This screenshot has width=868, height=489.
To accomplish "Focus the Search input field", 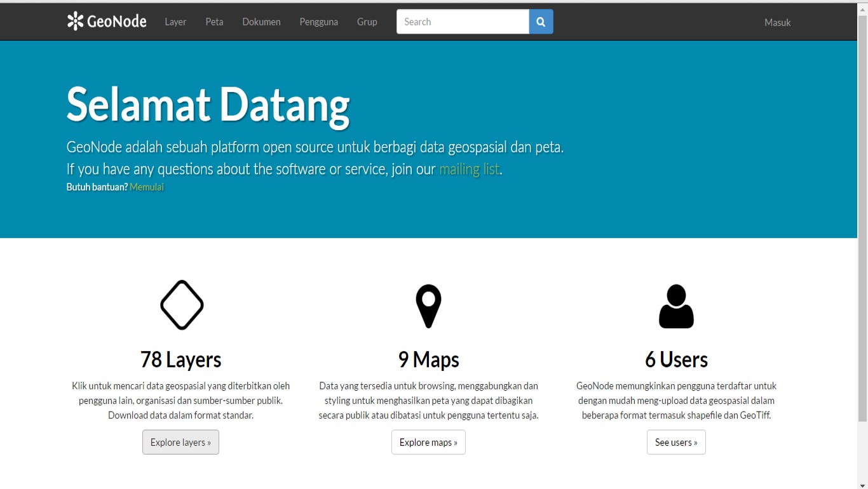I will coord(463,22).
